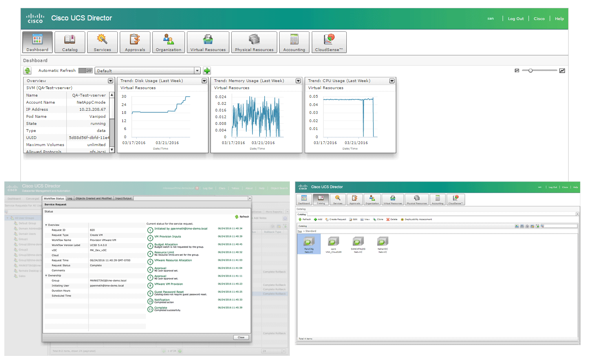Click the Guest Password Reset workflow step
This screenshot has width=589, height=364.
tap(169, 292)
